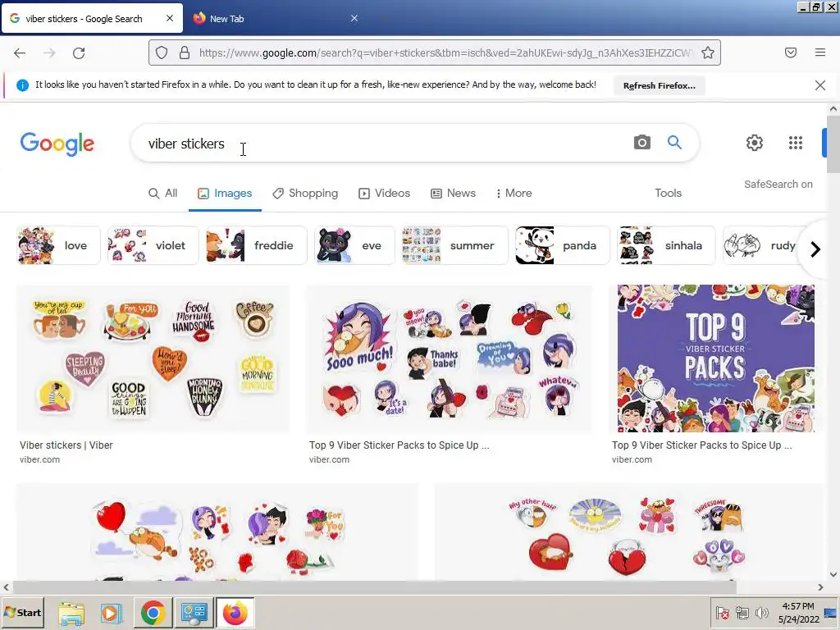Screen dimensions: 840x630
Task: Switch to the New Tab browser tab
Action: click(x=273, y=19)
